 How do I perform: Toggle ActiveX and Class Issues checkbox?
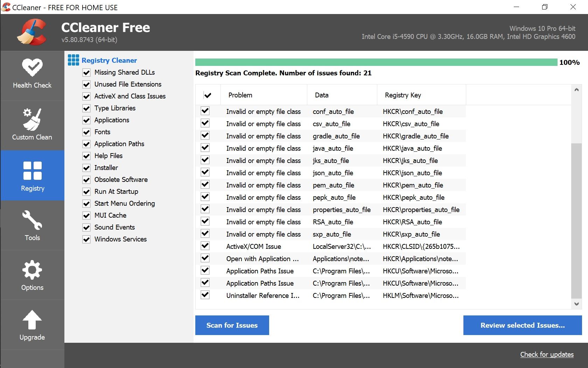click(86, 96)
